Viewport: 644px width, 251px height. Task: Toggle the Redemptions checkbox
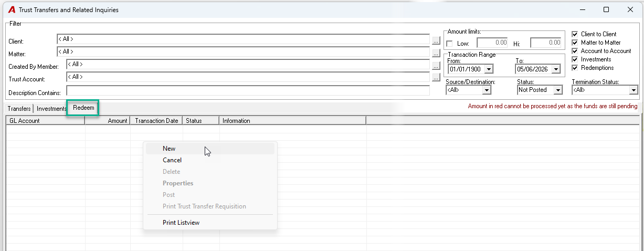coord(575,68)
